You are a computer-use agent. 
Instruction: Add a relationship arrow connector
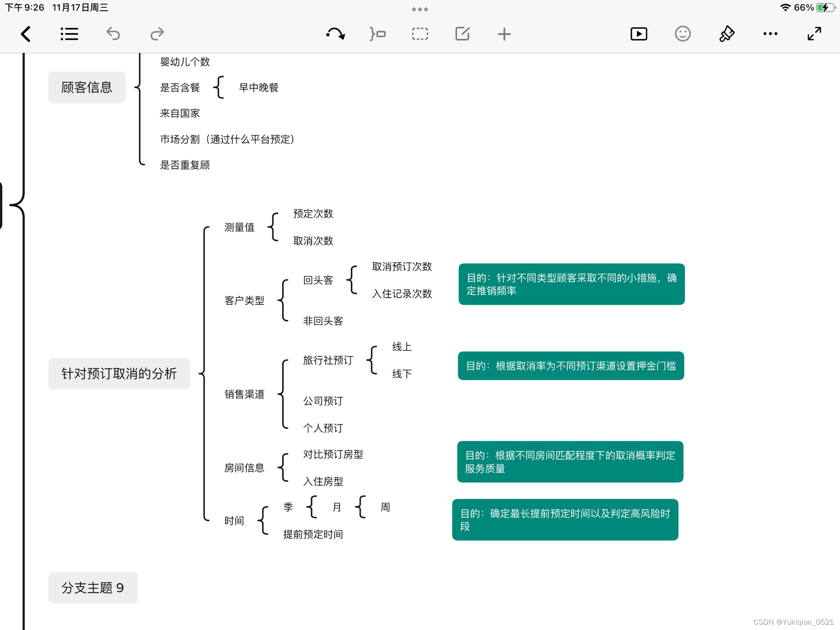point(336,34)
